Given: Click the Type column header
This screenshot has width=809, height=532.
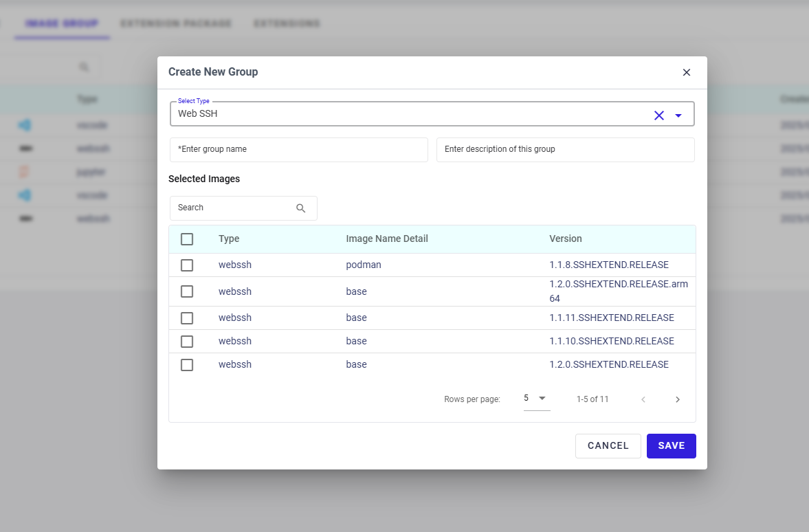Looking at the screenshot, I should (x=229, y=239).
